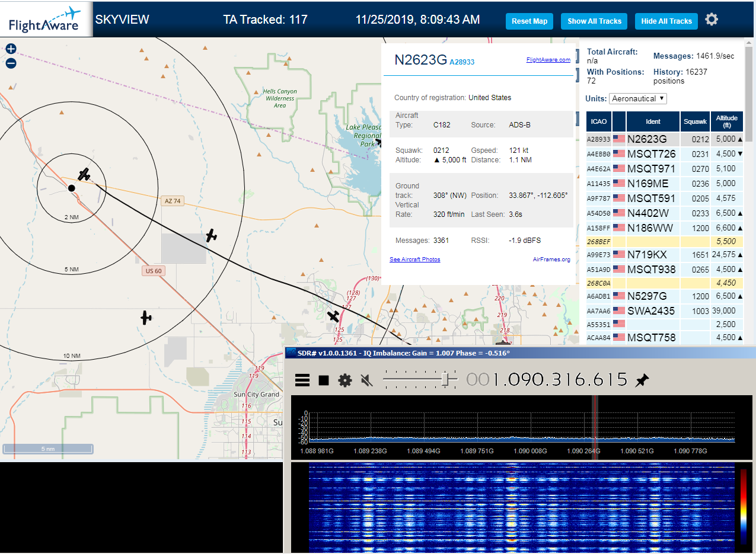Viewport: 756px width, 554px height.
Task: Open AirFrames.org link
Action: pos(551,260)
